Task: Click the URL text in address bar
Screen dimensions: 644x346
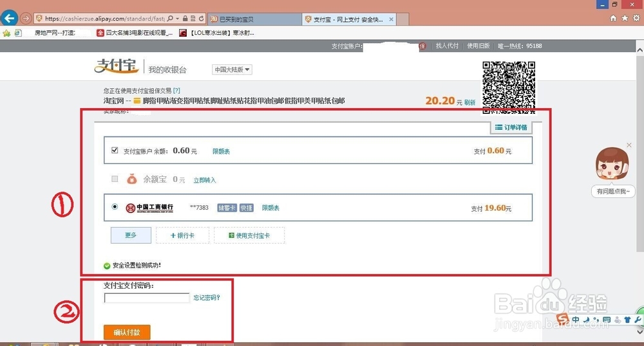Action: (x=105, y=19)
